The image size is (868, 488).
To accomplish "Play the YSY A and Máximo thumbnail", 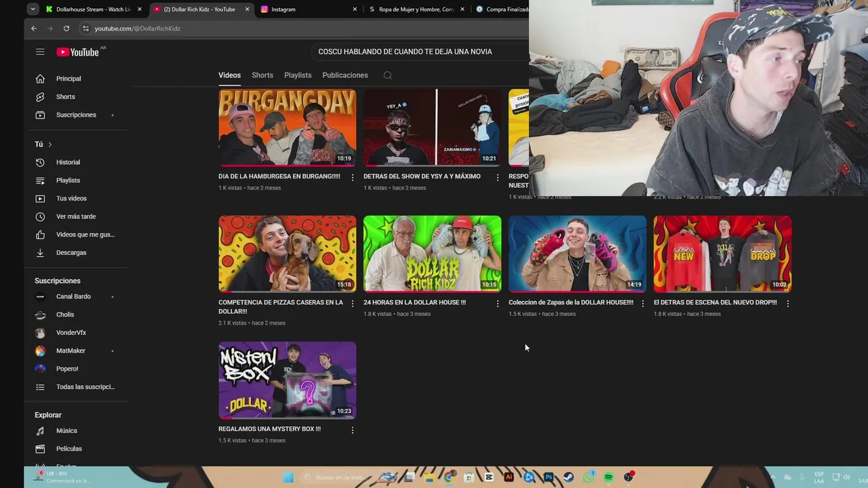I will [x=433, y=127].
